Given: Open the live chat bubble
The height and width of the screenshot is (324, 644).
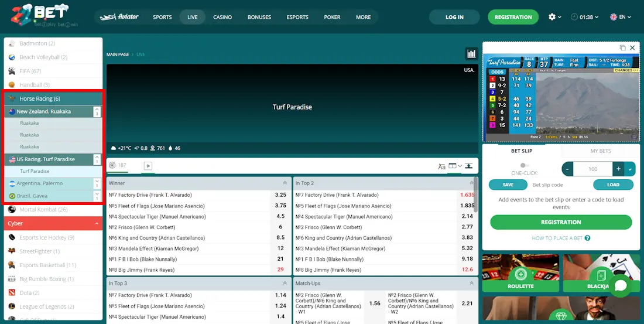Looking at the screenshot, I should [x=620, y=286].
